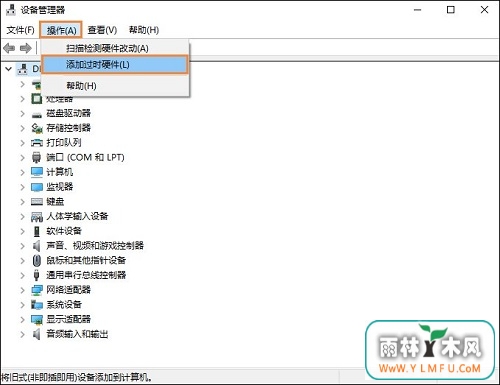This screenshot has height=385, width=500.
Task: Close the 操作(A) menu
Action: (61, 30)
